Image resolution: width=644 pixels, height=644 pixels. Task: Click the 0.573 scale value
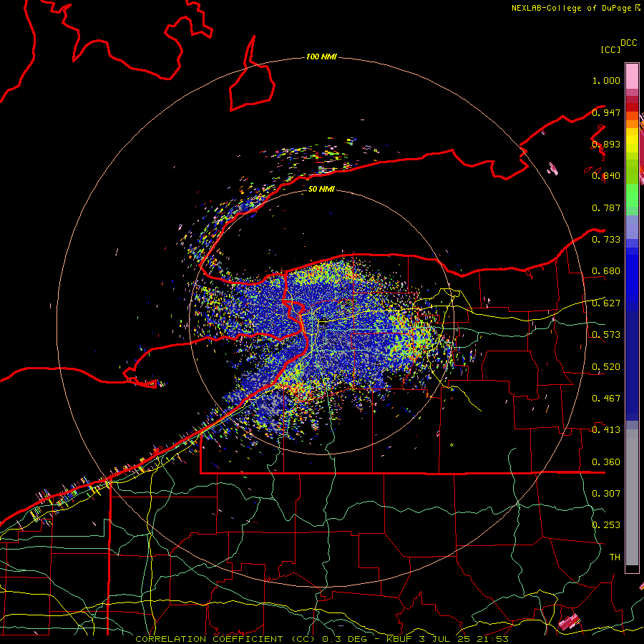tap(606, 335)
